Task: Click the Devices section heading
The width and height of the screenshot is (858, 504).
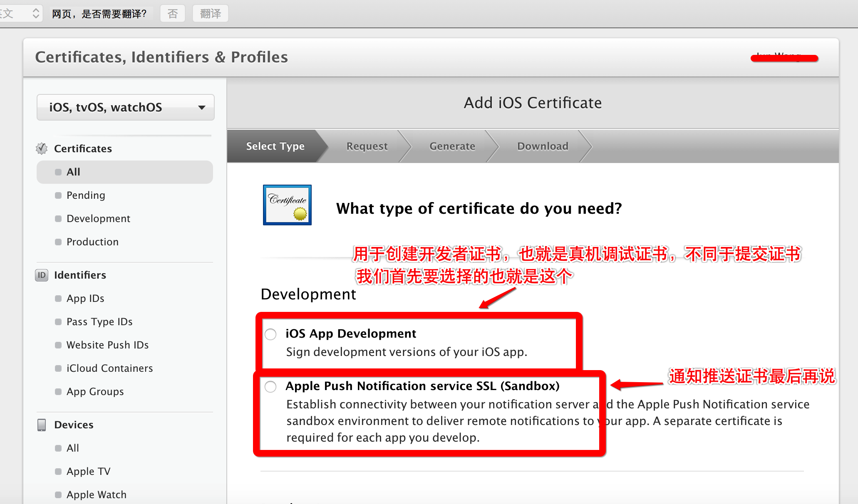Action: 74,425
